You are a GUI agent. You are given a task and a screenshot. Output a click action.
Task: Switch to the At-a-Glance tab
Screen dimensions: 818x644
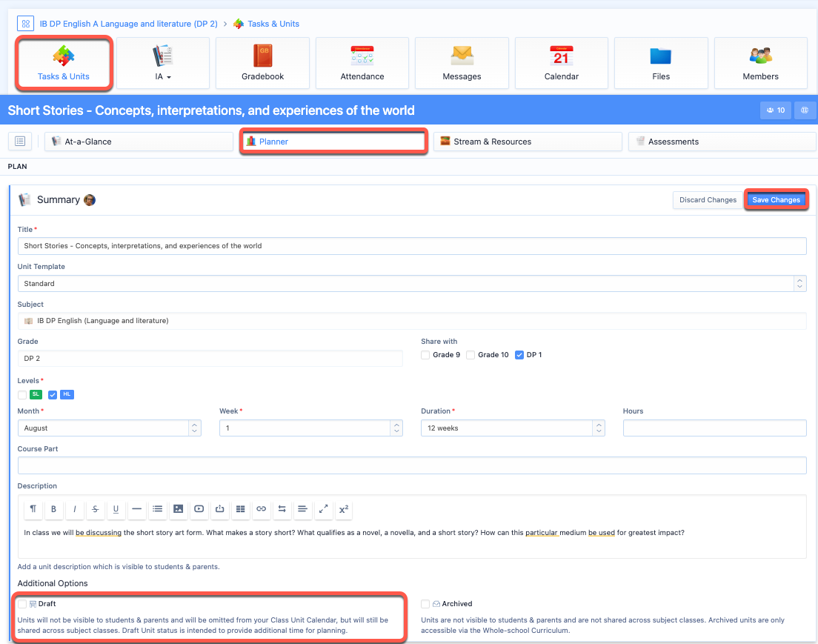tap(139, 142)
